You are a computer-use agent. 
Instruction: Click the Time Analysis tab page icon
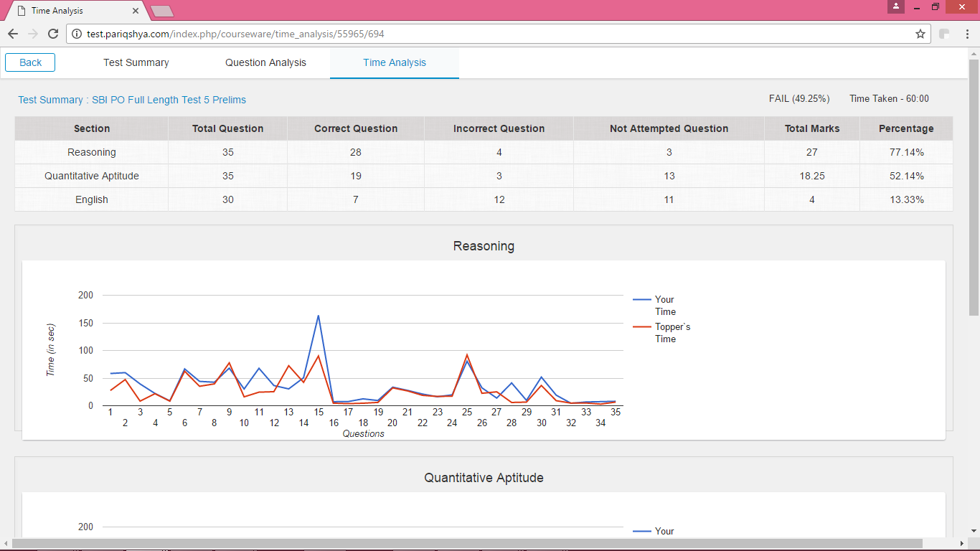[x=22, y=11]
